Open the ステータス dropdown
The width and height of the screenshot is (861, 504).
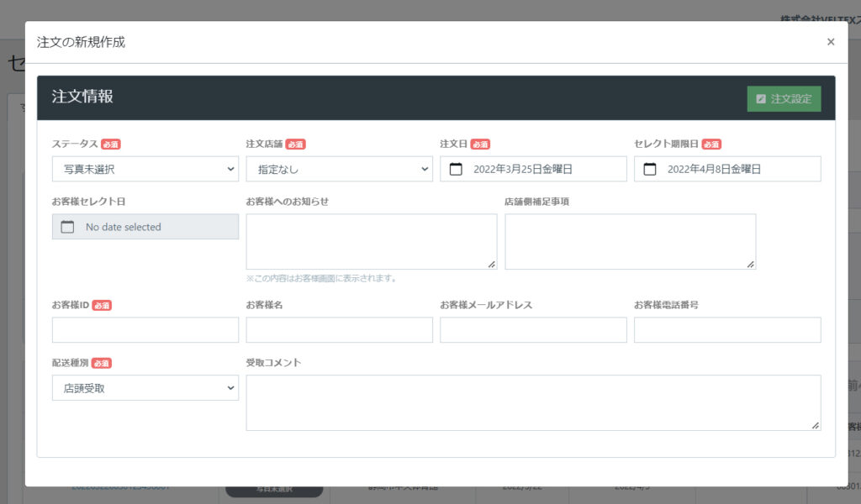[x=145, y=169]
